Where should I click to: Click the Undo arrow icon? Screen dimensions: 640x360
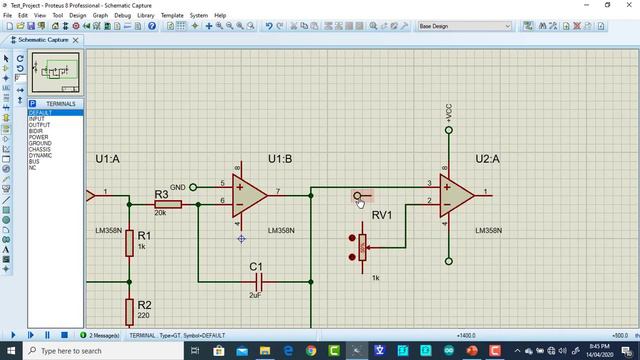269,26
